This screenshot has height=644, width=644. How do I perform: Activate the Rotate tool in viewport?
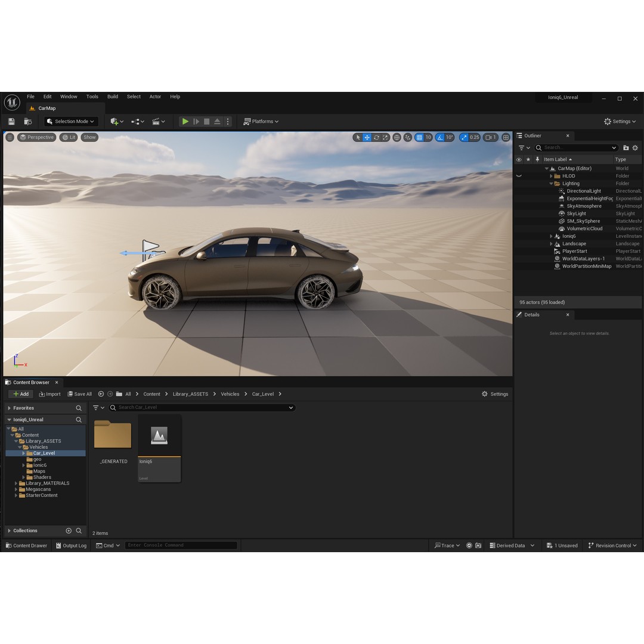pyautogui.click(x=376, y=138)
